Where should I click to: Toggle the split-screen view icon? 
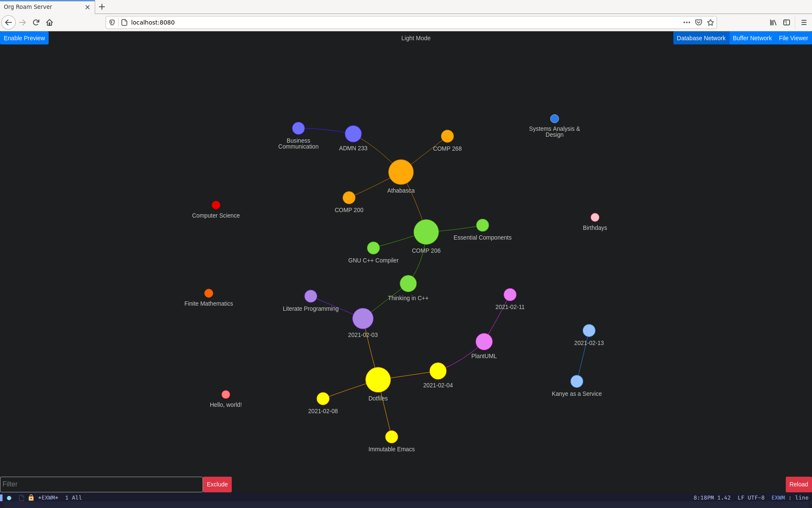pyautogui.click(x=786, y=22)
